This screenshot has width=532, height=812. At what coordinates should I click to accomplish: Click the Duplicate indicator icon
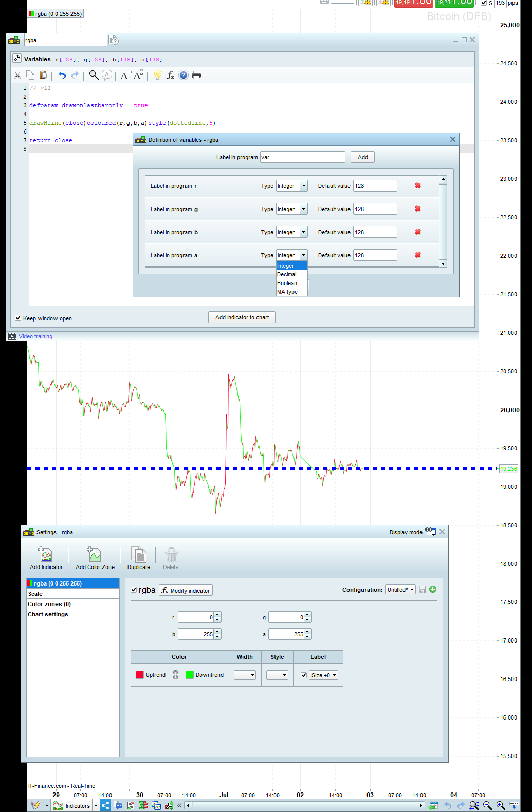tap(138, 555)
